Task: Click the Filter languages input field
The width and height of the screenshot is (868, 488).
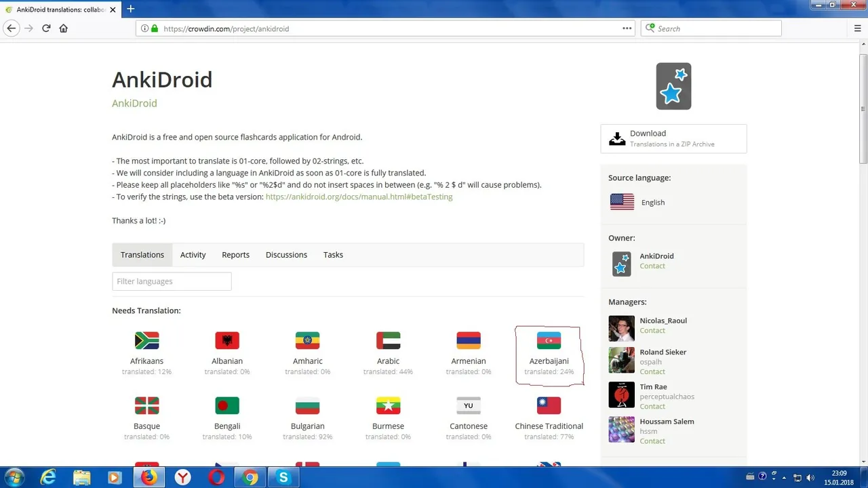Action: click(x=172, y=281)
